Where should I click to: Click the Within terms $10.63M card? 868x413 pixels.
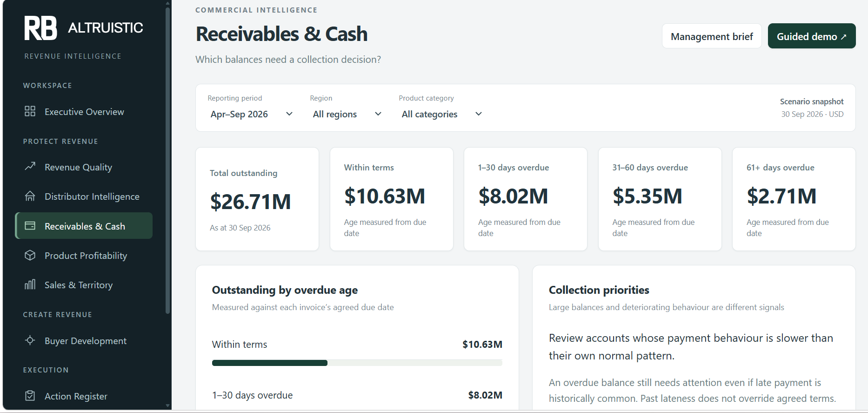click(392, 199)
